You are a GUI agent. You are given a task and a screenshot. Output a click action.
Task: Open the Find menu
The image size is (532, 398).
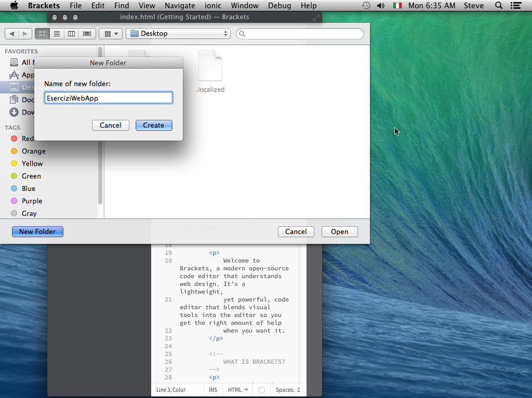click(x=122, y=5)
